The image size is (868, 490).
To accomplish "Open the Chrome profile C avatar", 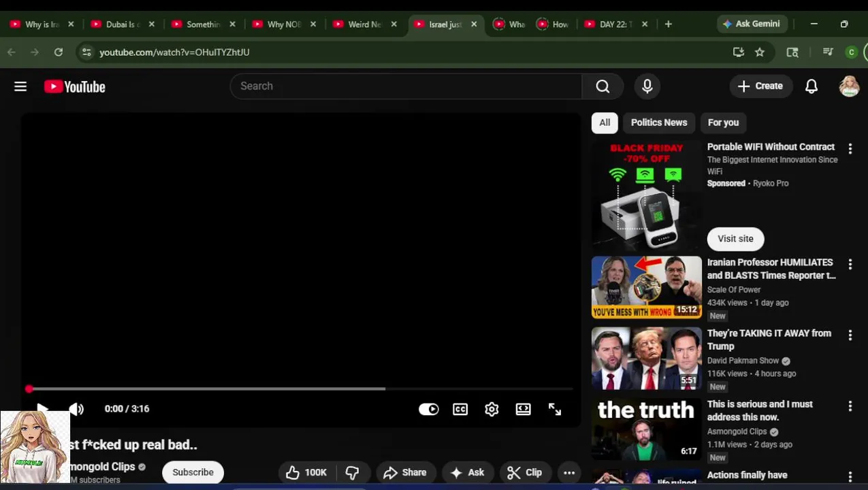I will [851, 52].
